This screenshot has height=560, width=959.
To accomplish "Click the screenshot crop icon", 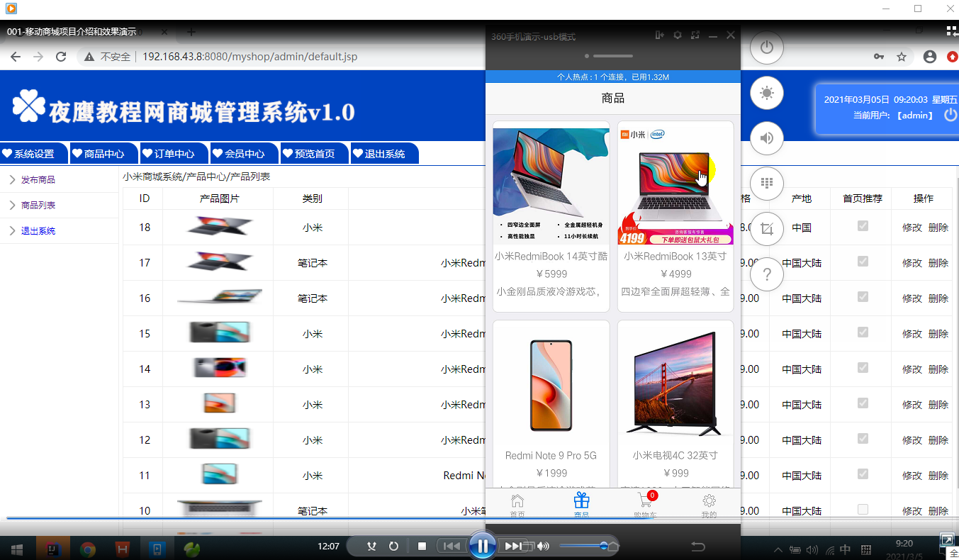I will 766,229.
